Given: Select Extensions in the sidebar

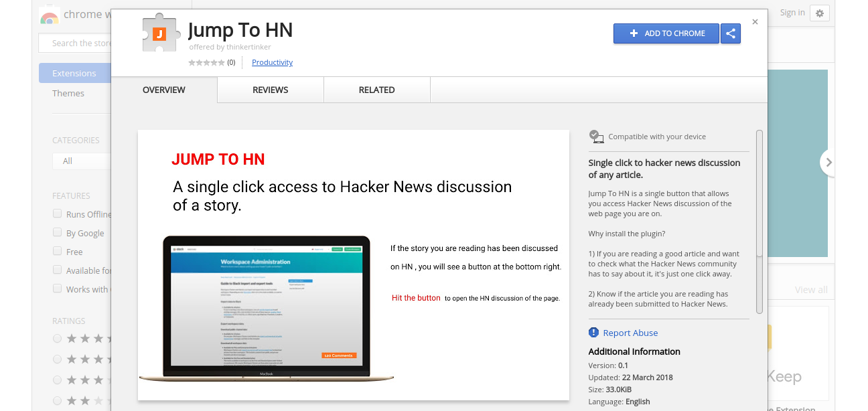Looking at the screenshot, I should 75,73.
